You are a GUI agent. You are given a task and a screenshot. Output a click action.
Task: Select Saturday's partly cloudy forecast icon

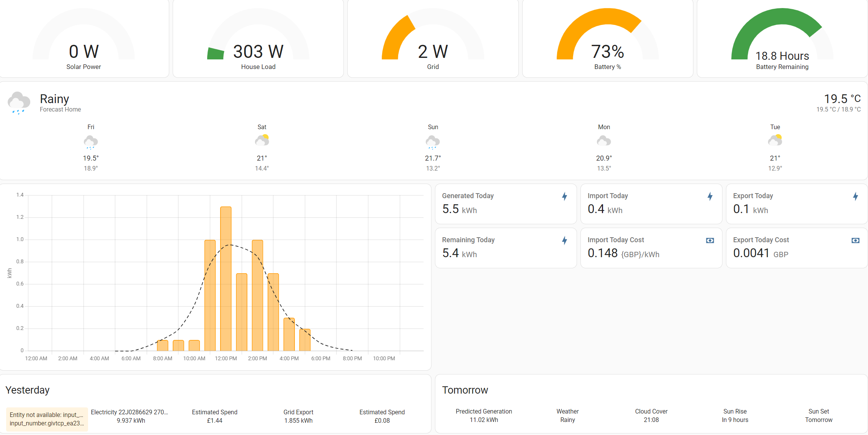262,141
